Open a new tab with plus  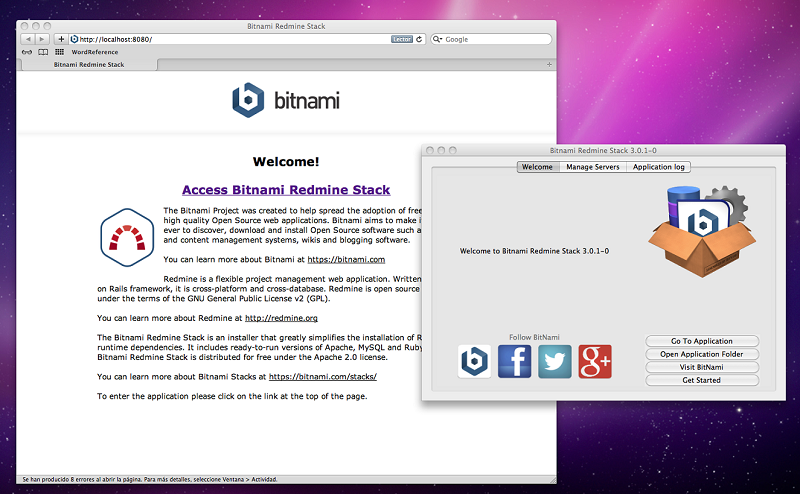click(x=549, y=65)
